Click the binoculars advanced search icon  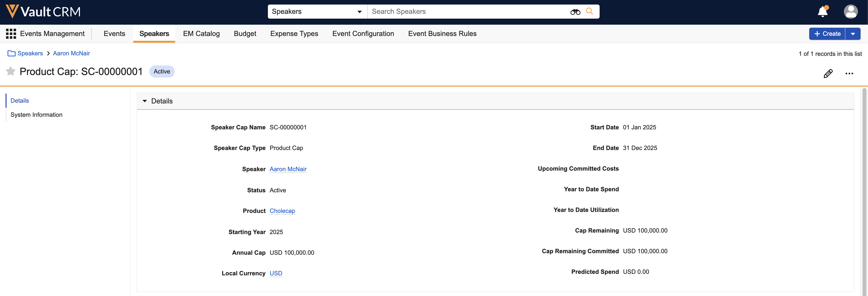tap(575, 12)
